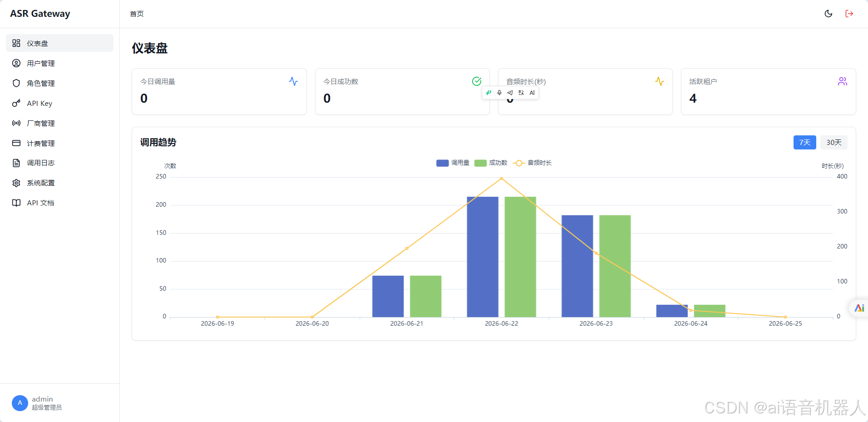Click the red logout icon
The height and width of the screenshot is (422, 868).
[849, 14]
